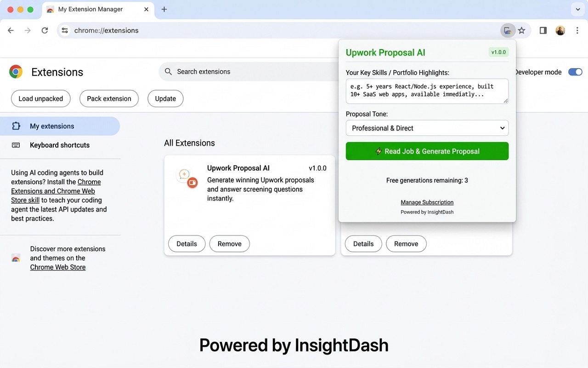Click the Upwork Proposal AI card icon
Image resolution: width=588 pixels, height=368 pixels.
(x=187, y=178)
